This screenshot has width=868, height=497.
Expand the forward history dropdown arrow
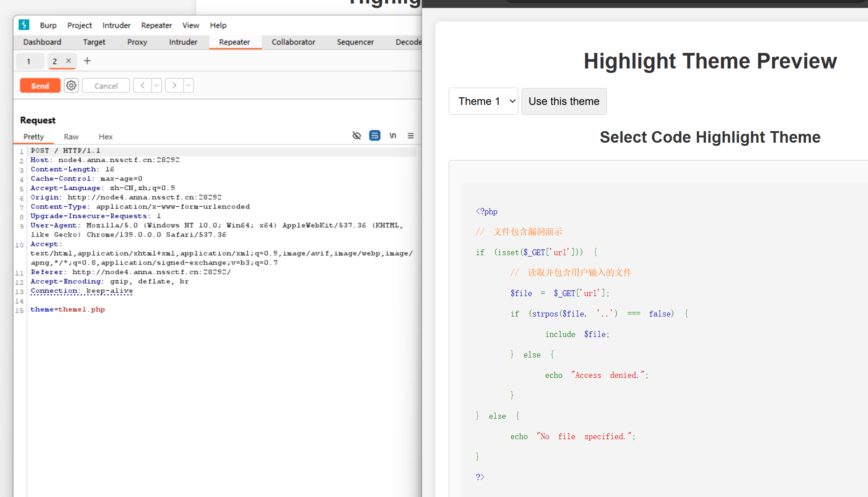point(188,85)
